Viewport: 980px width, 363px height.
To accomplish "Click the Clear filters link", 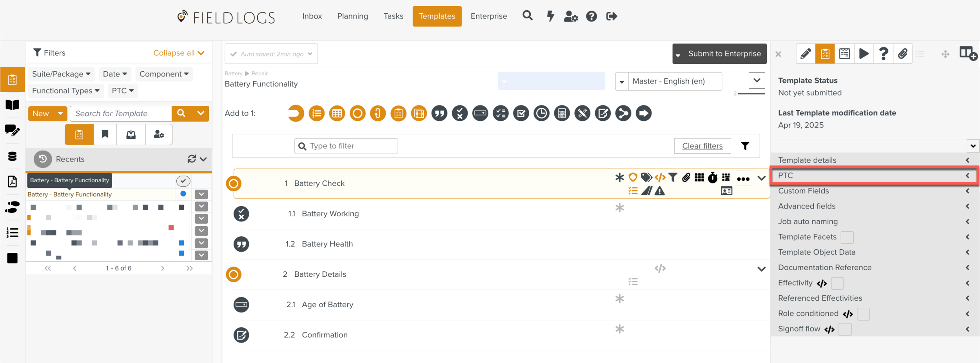I will 702,145.
